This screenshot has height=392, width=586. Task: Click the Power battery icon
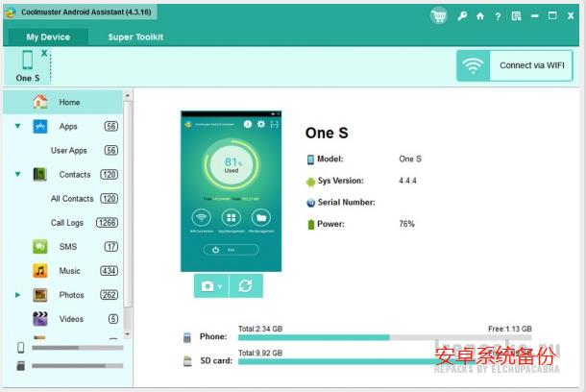(x=310, y=225)
